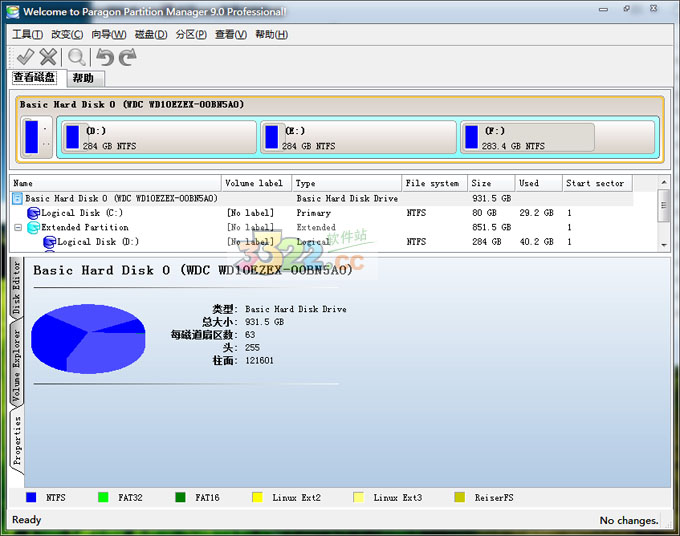The width and height of the screenshot is (680, 536).
Task: Sort by the Size column header
Action: [491, 183]
